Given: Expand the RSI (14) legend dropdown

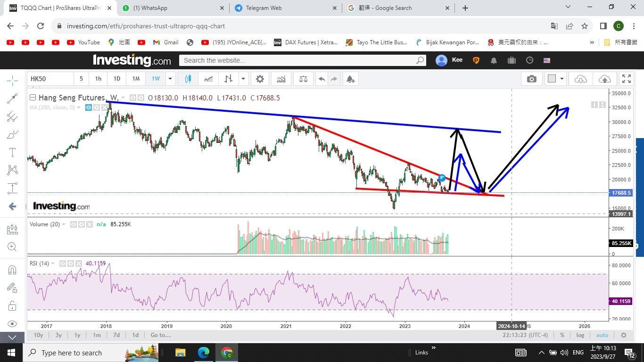Looking at the screenshot, I should (x=52, y=263).
